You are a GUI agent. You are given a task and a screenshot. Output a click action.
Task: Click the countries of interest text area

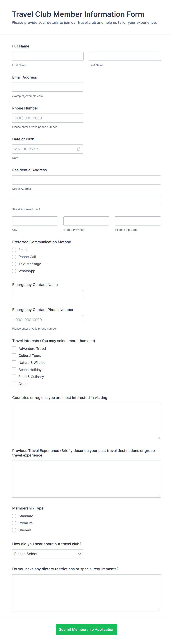pyautogui.click(x=86, y=421)
